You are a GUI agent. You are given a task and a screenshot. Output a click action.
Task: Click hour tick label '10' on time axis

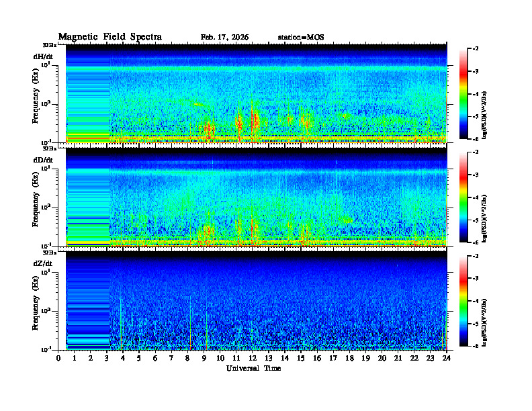[220, 359]
